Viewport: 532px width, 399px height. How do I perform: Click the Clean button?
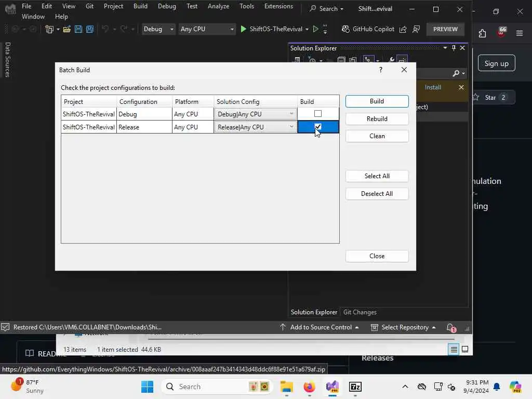coord(377,136)
